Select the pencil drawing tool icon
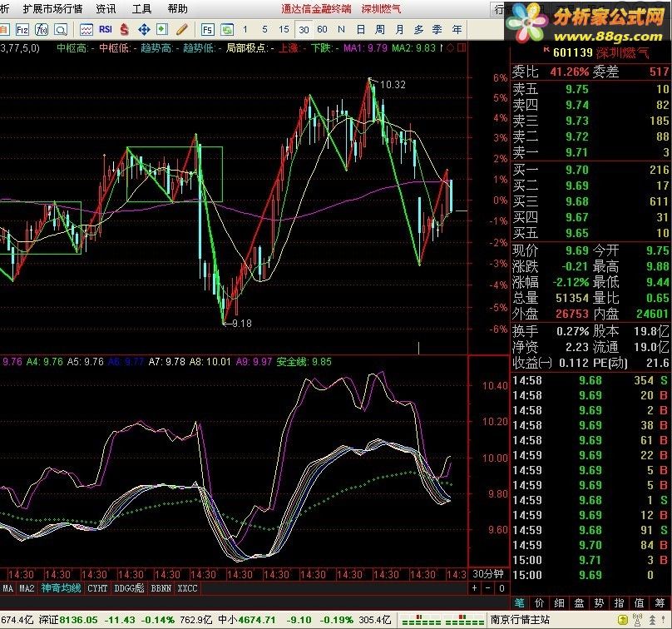 (x=181, y=30)
